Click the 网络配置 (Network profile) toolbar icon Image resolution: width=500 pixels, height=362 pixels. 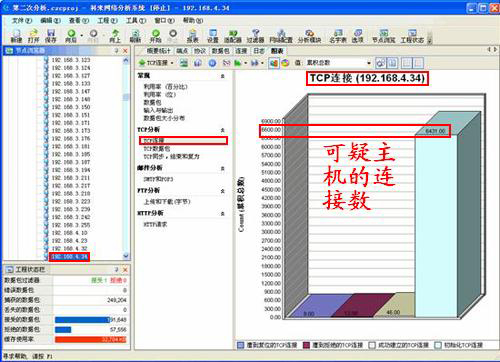pos(281,36)
